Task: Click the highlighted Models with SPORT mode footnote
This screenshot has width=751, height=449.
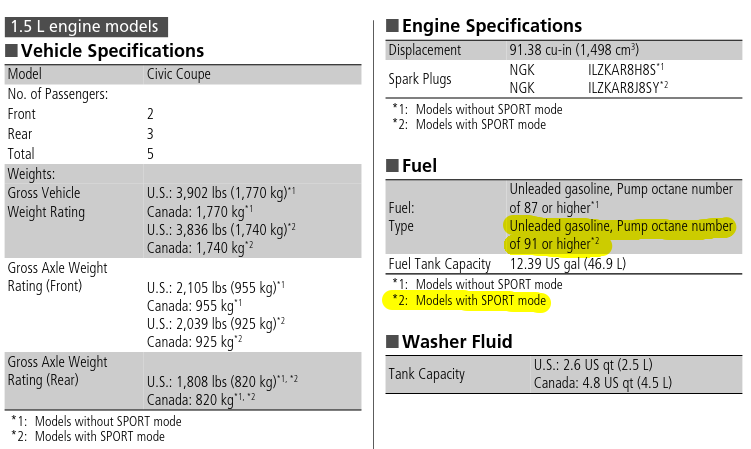Action: point(467,301)
